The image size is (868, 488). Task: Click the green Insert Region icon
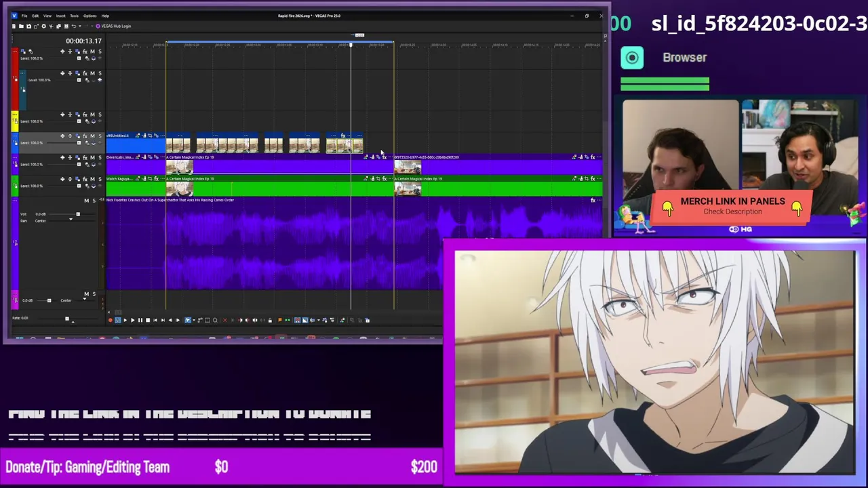coord(288,320)
